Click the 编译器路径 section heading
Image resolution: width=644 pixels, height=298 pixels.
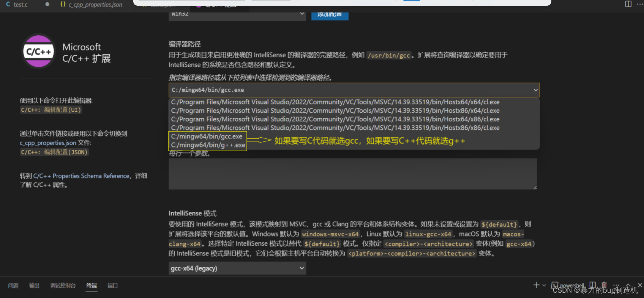tap(185, 44)
